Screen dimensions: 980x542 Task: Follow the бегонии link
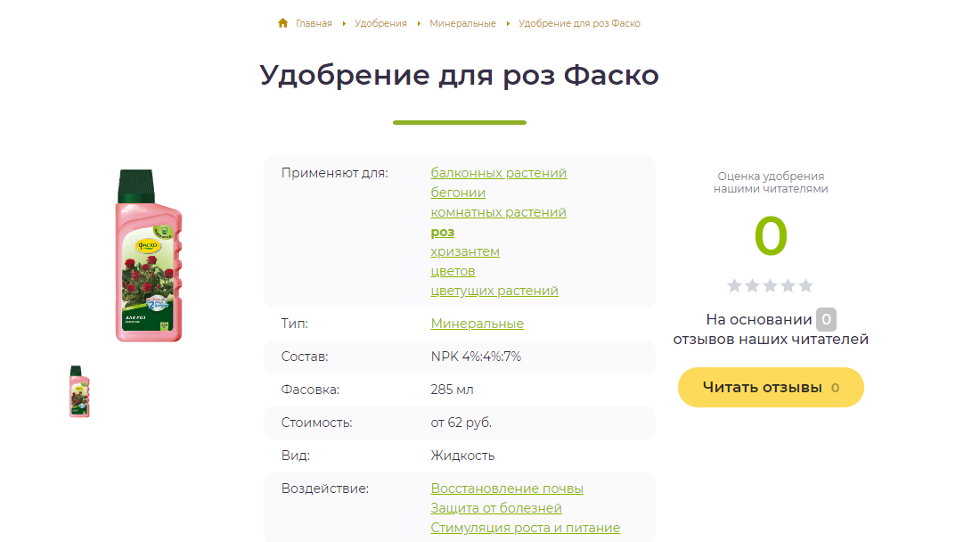tap(458, 193)
